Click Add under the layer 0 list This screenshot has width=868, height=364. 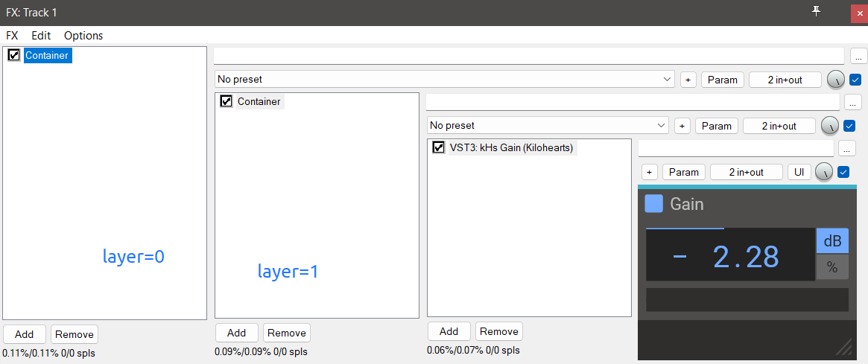[x=25, y=334]
